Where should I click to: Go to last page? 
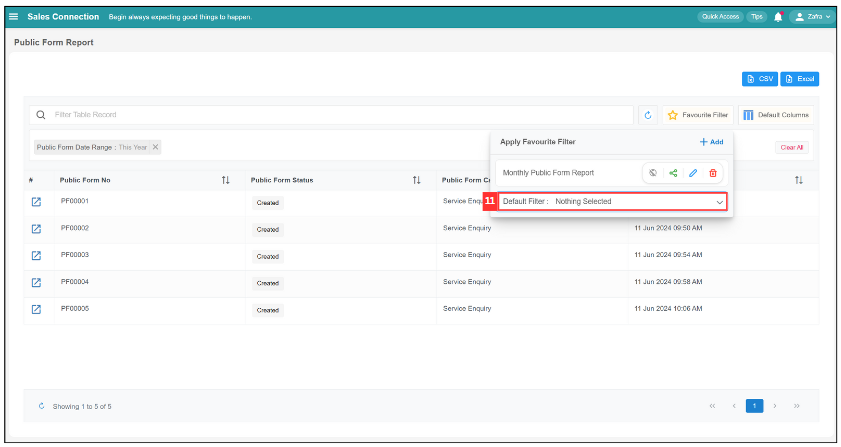click(796, 406)
